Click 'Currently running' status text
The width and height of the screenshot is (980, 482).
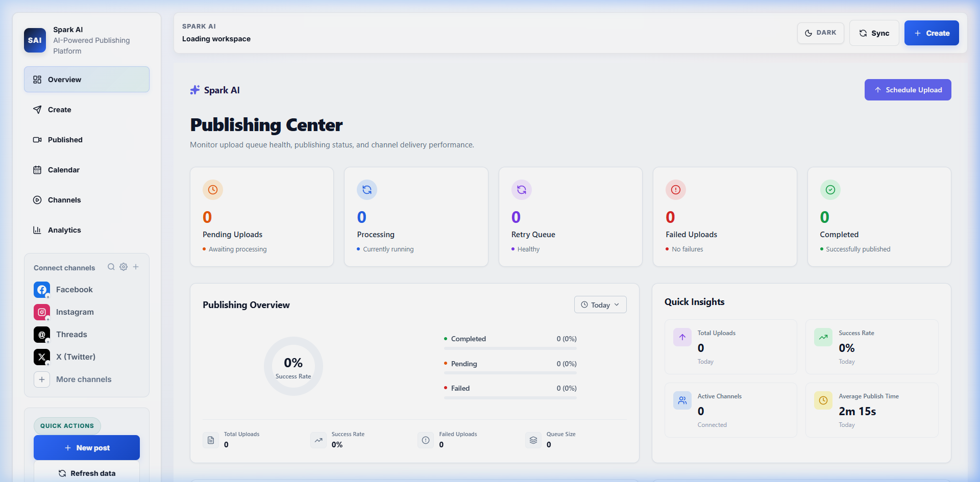click(x=388, y=249)
